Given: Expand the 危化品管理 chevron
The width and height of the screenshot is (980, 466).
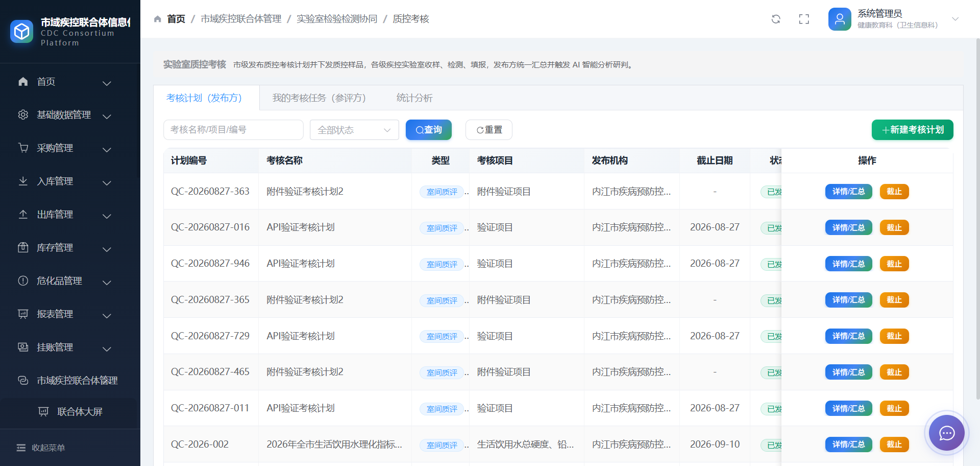Looking at the screenshot, I should click(x=107, y=282).
